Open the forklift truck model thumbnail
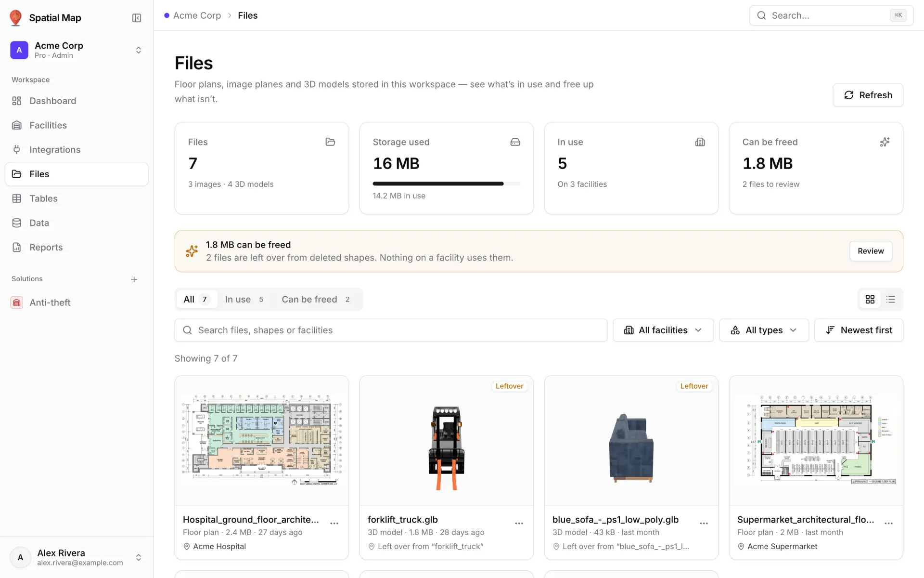Viewport: 924px width, 578px height. pos(447,440)
